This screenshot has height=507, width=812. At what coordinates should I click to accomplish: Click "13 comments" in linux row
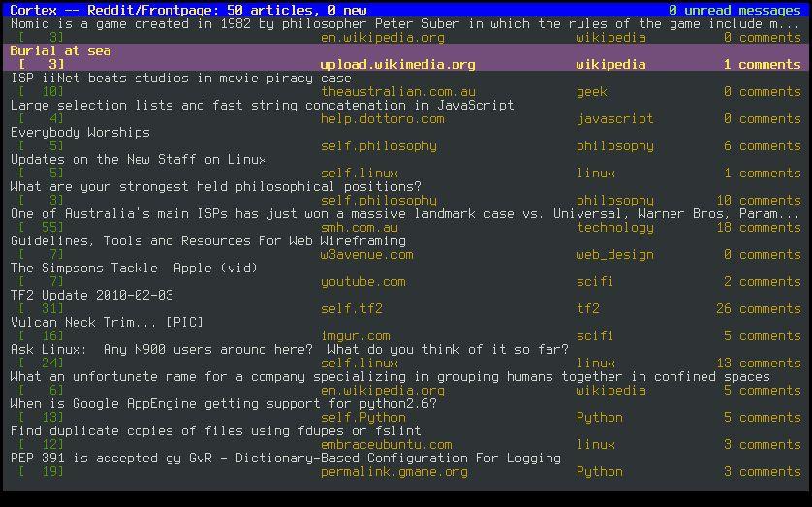(x=758, y=363)
